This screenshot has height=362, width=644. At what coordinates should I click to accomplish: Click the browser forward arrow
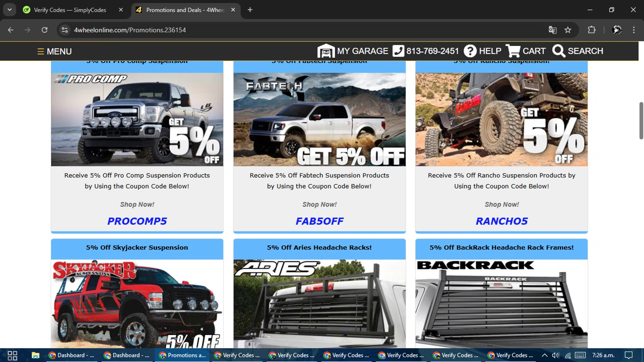(x=27, y=30)
